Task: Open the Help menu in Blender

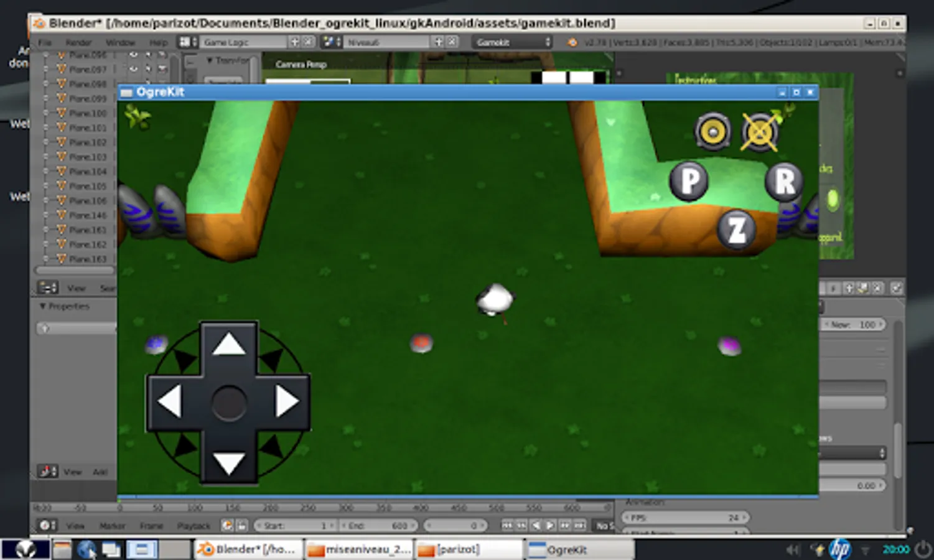Action: click(158, 42)
